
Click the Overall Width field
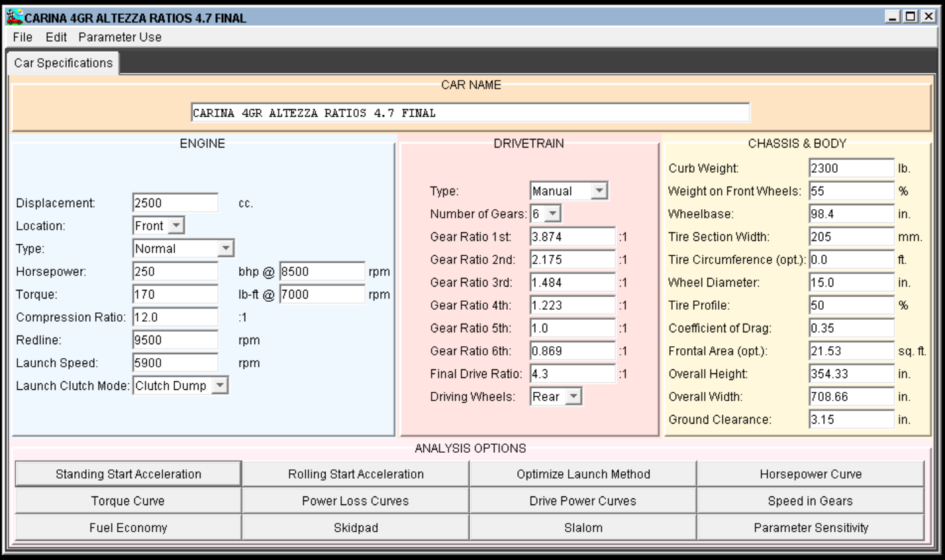(852, 397)
